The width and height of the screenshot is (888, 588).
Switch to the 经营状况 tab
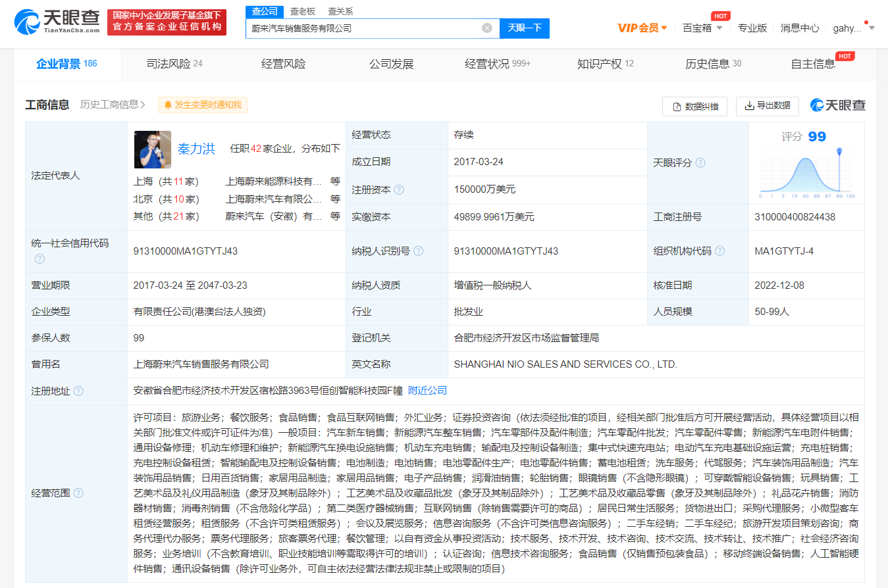click(498, 64)
